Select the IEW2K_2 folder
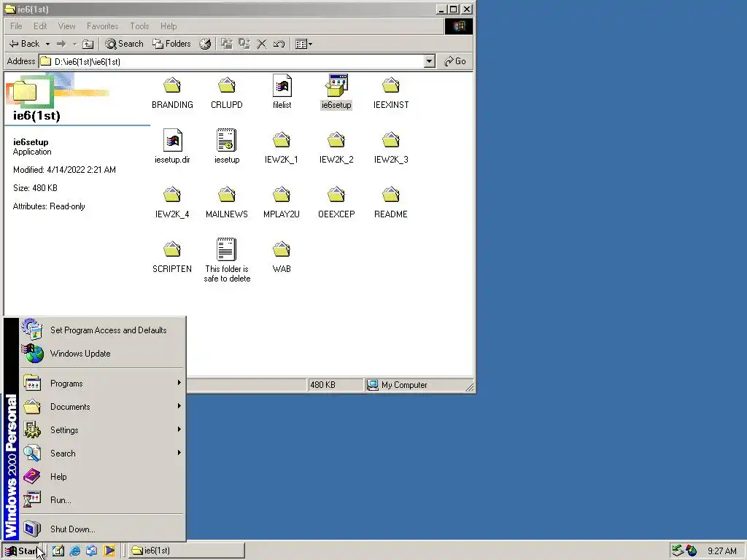 click(336, 147)
